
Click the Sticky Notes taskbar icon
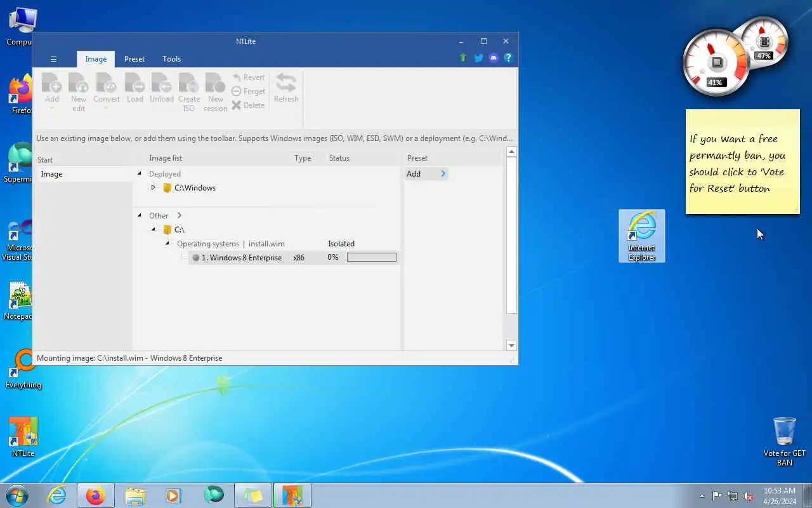[253, 495]
